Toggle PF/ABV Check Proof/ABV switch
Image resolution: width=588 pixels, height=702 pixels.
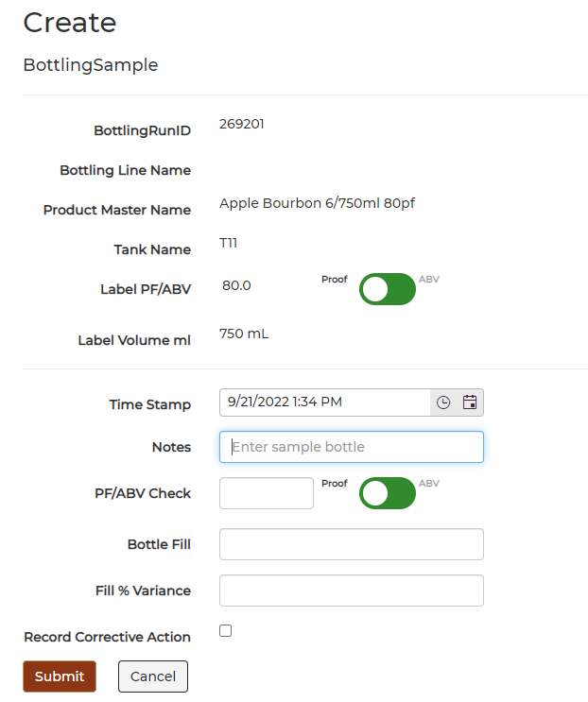coord(388,493)
